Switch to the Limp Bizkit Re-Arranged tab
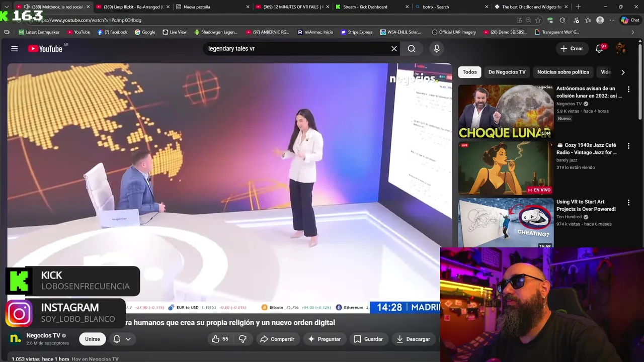This screenshot has width=644, height=362. [133, 7]
